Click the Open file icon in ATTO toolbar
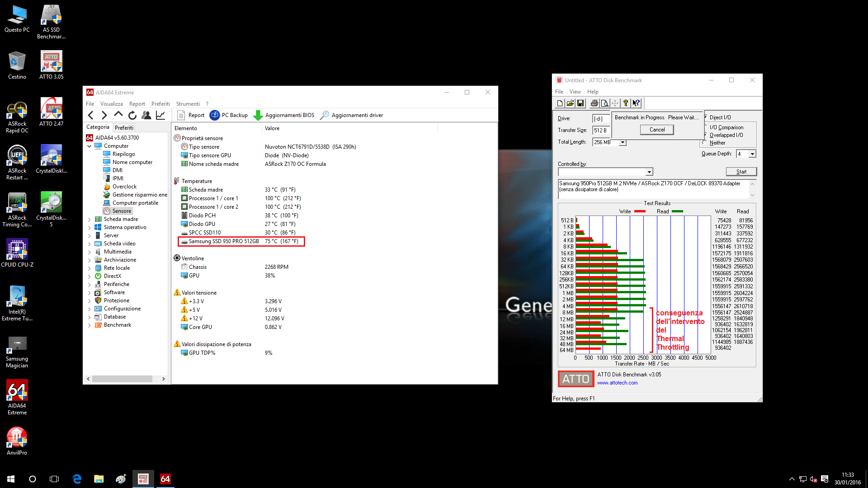 tap(571, 103)
